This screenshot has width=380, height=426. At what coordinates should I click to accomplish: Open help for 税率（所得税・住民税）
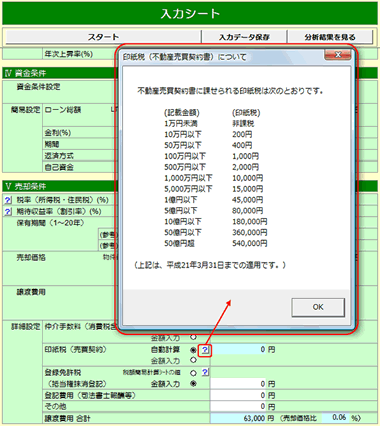tap(8, 200)
